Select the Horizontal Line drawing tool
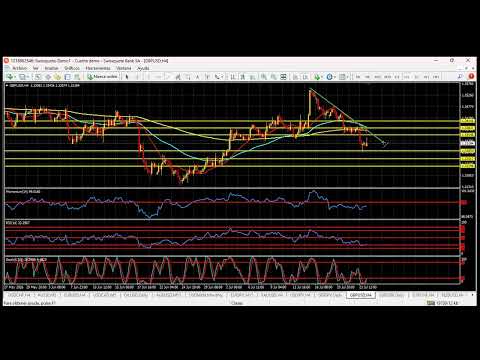 [x=157, y=77]
